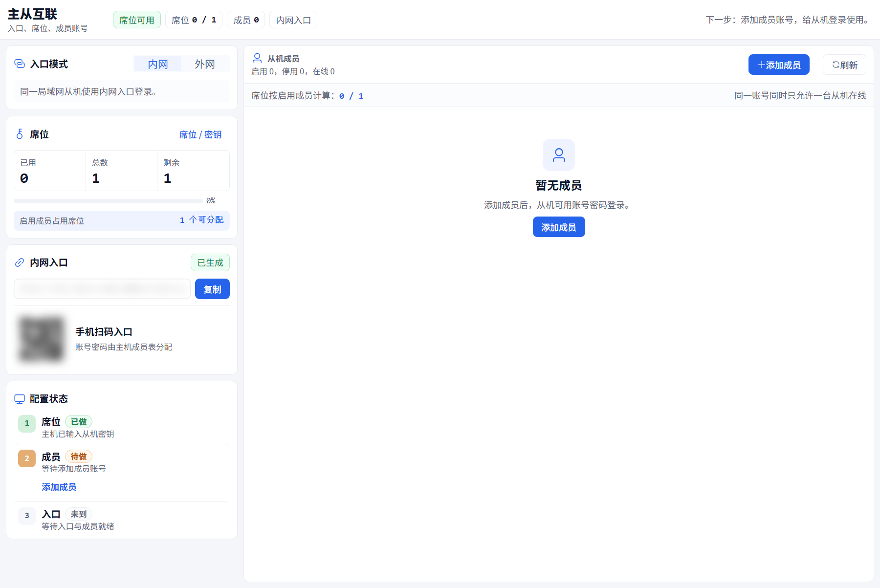Click the 待做 badge next to 成员

[x=79, y=456]
